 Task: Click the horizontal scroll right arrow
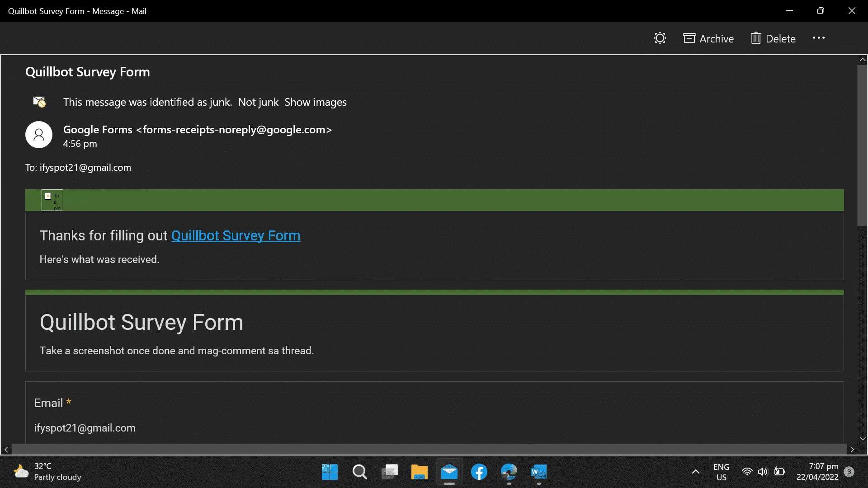pos(852,450)
